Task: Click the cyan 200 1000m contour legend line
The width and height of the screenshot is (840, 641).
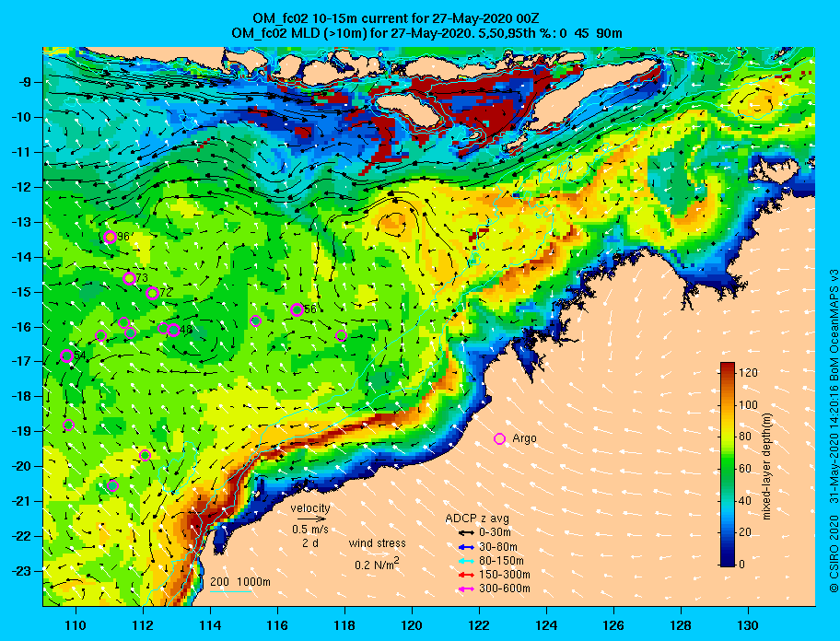Action: point(231,591)
